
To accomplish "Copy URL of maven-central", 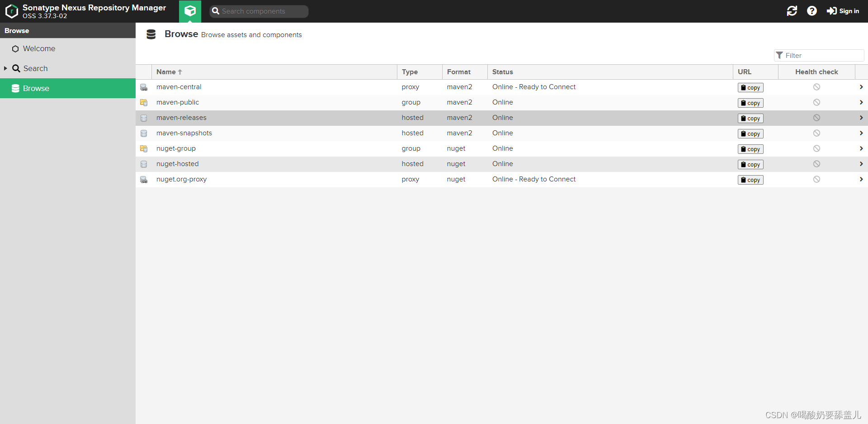I will coord(750,87).
